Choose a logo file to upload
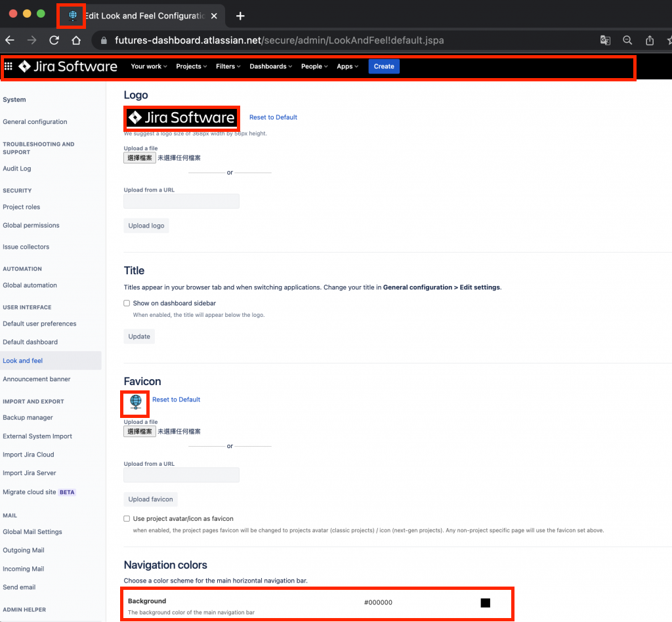The image size is (672, 622). coord(140,158)
